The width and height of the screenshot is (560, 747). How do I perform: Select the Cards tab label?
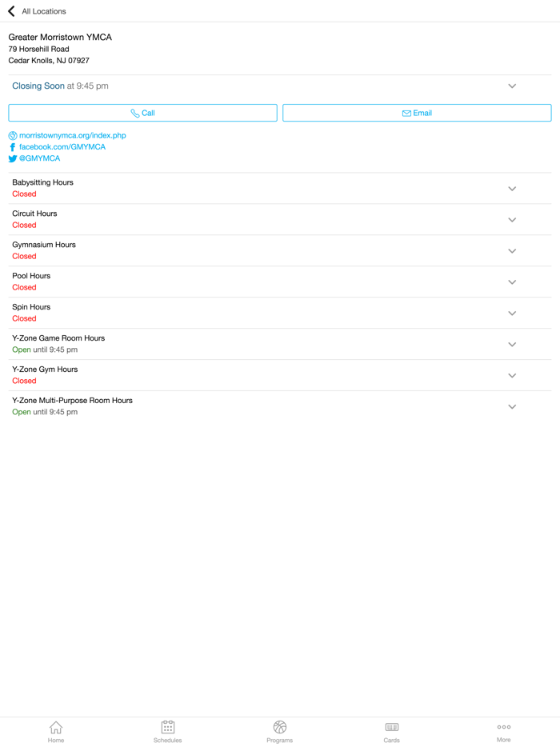coord(392,740)
